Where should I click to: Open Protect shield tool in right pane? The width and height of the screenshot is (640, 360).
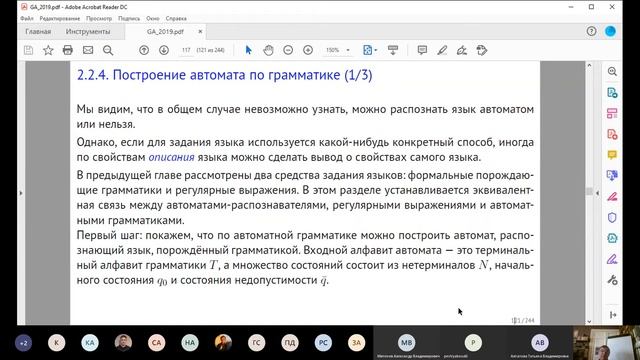click(x=612, y=218)
